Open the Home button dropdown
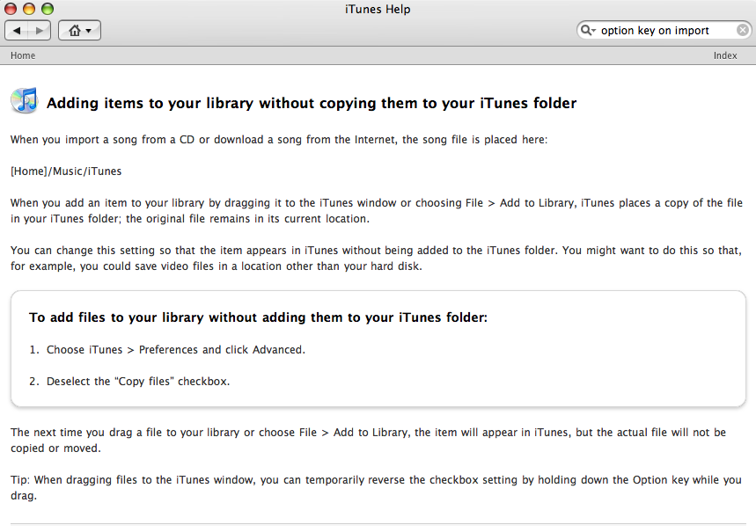 (79, 31)
